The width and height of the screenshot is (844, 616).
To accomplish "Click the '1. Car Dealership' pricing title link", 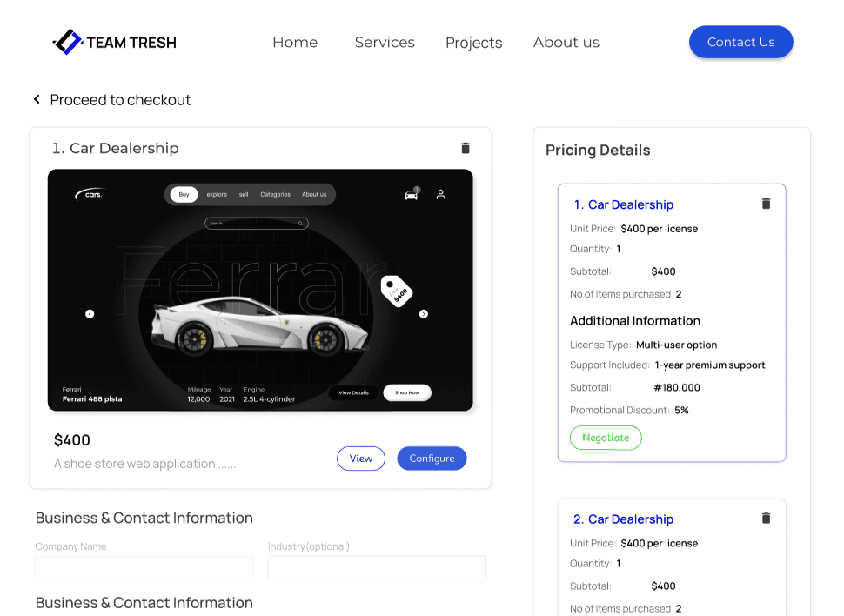I will (623, 204).
